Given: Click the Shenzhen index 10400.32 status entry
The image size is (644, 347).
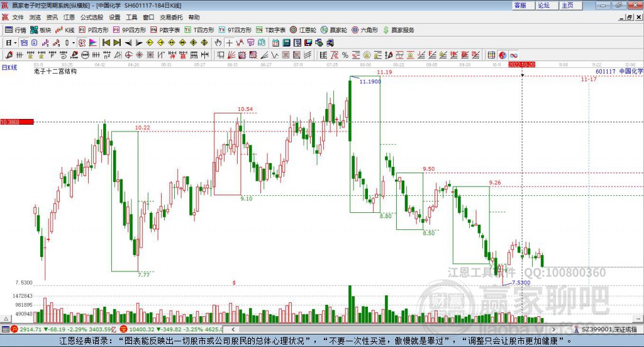Looking at the screenshot, I should point(172,329).
